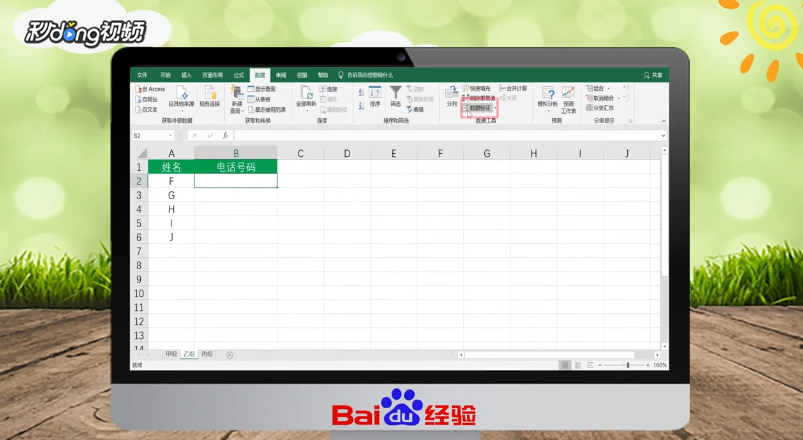Screen dimensions: 803x440
Task: Open the 文件 menu tab
Action: [x=142, y=75]
